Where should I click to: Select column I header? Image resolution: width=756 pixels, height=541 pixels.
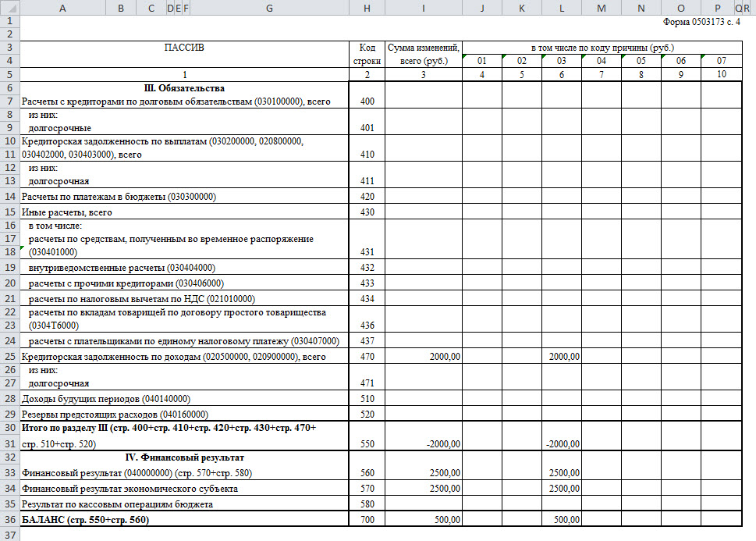point(422,8)
